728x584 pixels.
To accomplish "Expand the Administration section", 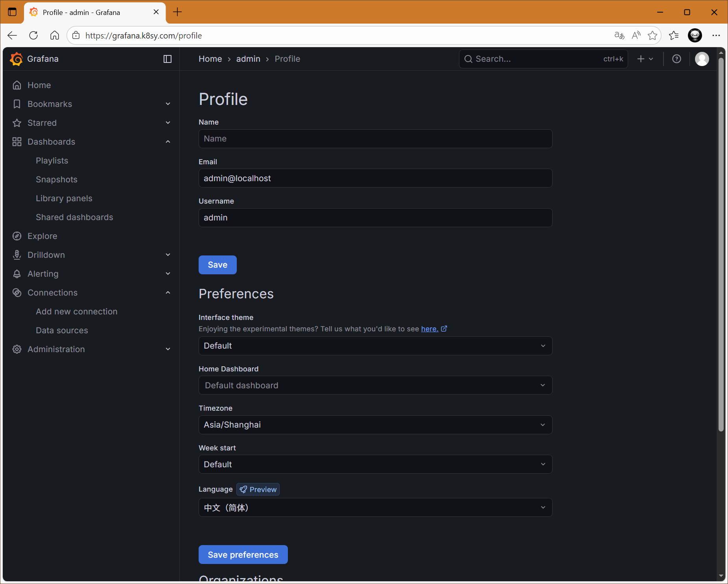I will click(x=168, y=349).
